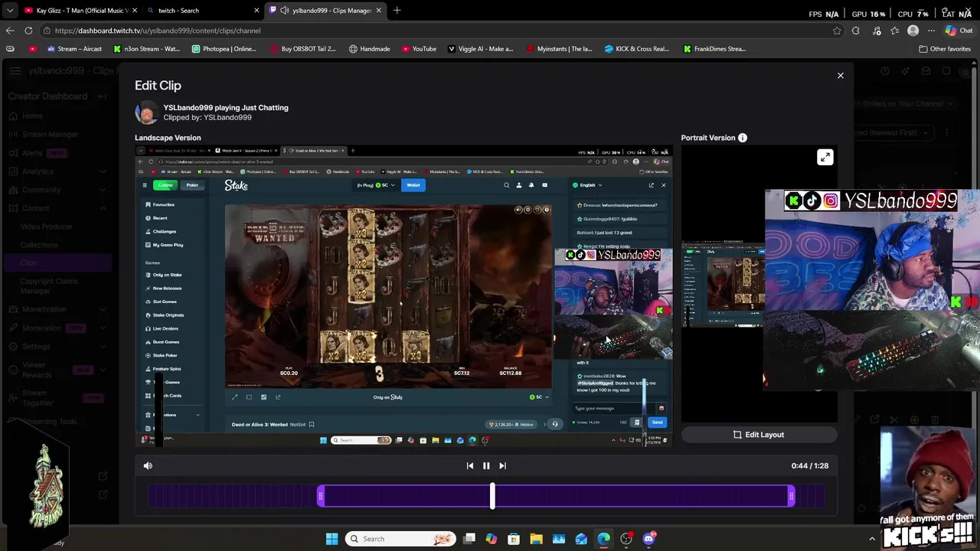Launch Copilot from the taskbar

click(492, 539)
